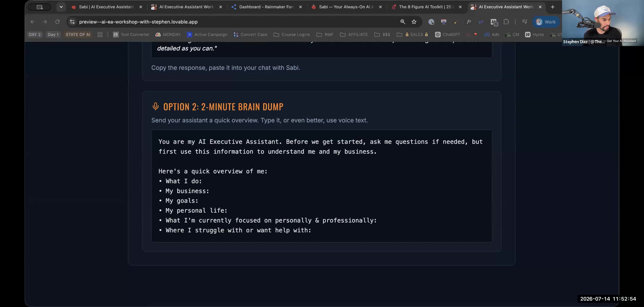Open the Convert Case bookmark
The height and width of the screenshot is (307, 644).
(250, 35)
